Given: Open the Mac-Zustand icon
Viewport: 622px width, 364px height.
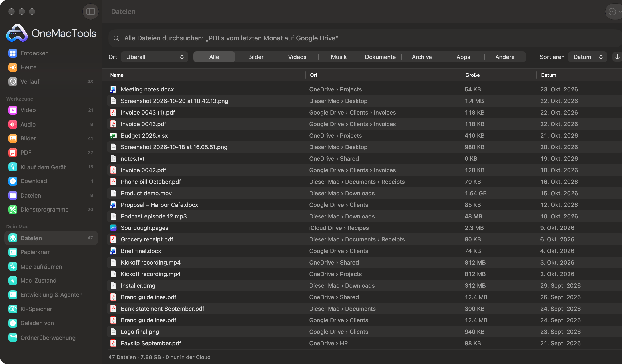Looking at the screenshot, I should (13, 280).
